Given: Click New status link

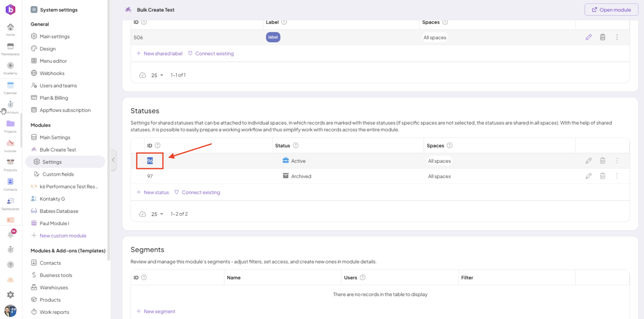Looking at the screenshot, I should (156, 192).
